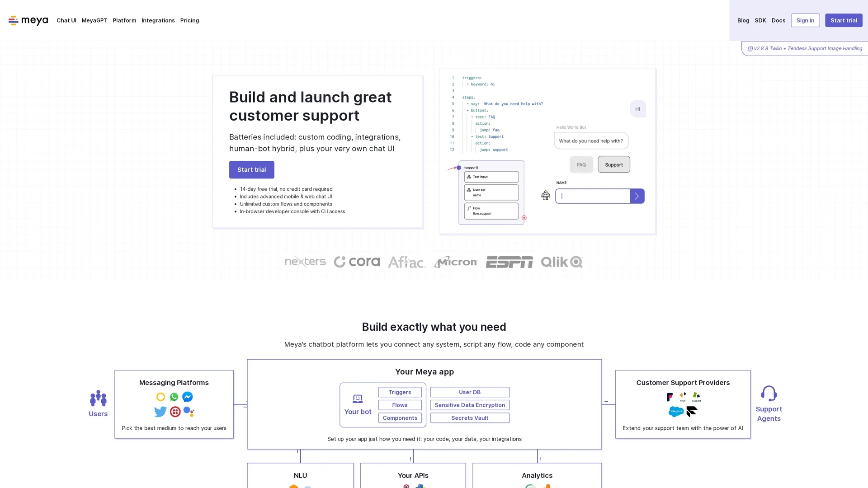
Task: Open the Blog link in the header
Action: tap(743, 20)
